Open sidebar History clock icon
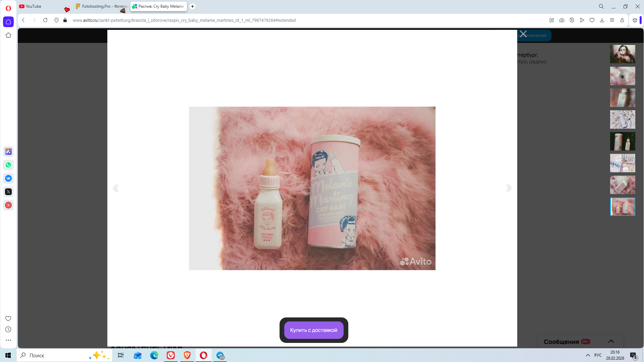Viewport: 644px width, 362px height. (x=8, y=329)
